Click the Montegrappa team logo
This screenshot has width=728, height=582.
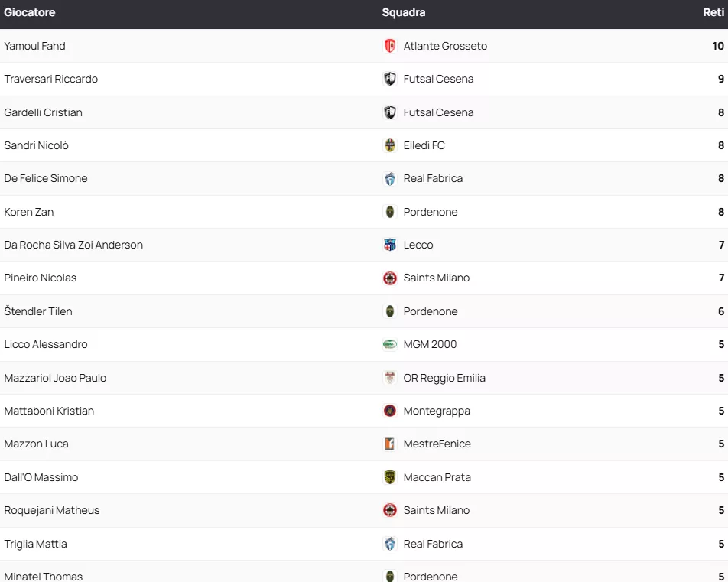pyautogui.click(x=390, y=411)
